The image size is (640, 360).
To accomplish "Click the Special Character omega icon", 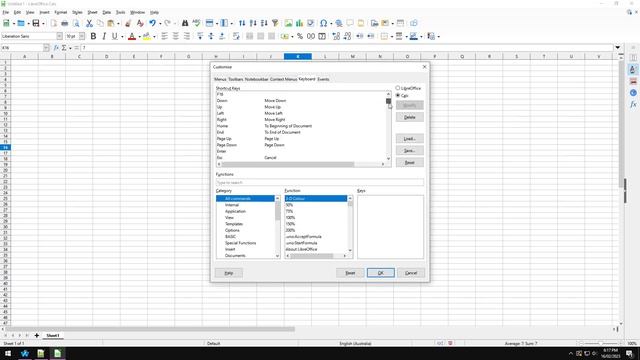I will point(323,23).
